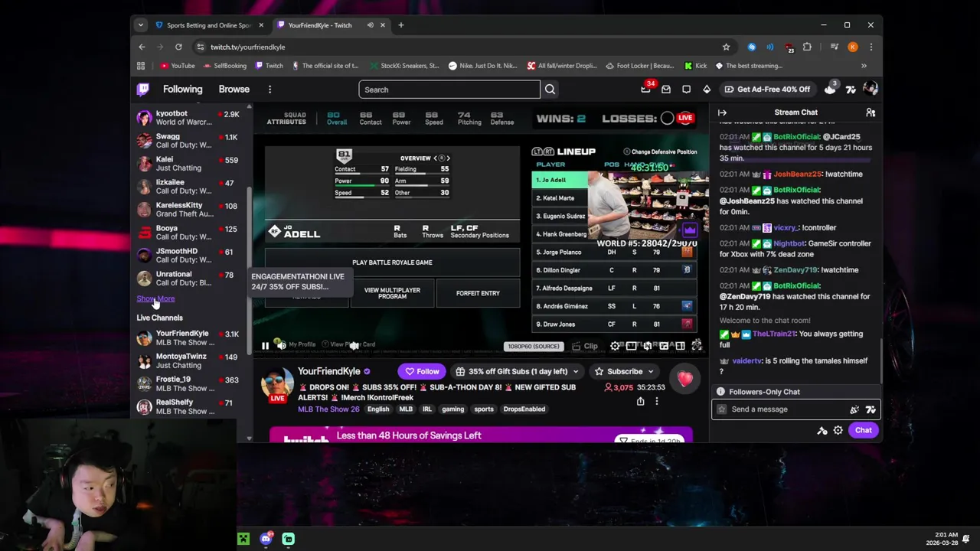Open the Twitch inbox notifications icon
The width and height of the screenshot is (980, 551).
click(x=666, y=90)
